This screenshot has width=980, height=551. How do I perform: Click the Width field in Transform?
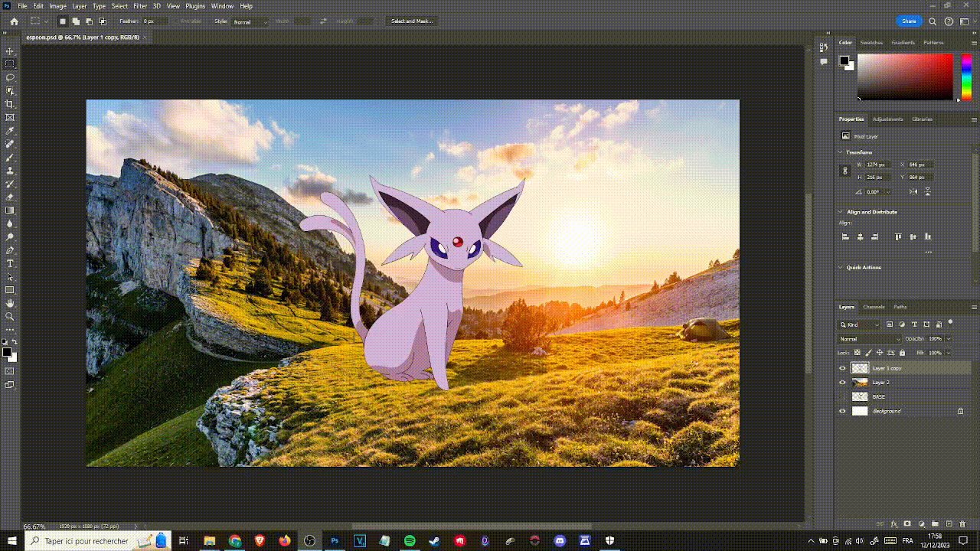click(x=877, y=165)
